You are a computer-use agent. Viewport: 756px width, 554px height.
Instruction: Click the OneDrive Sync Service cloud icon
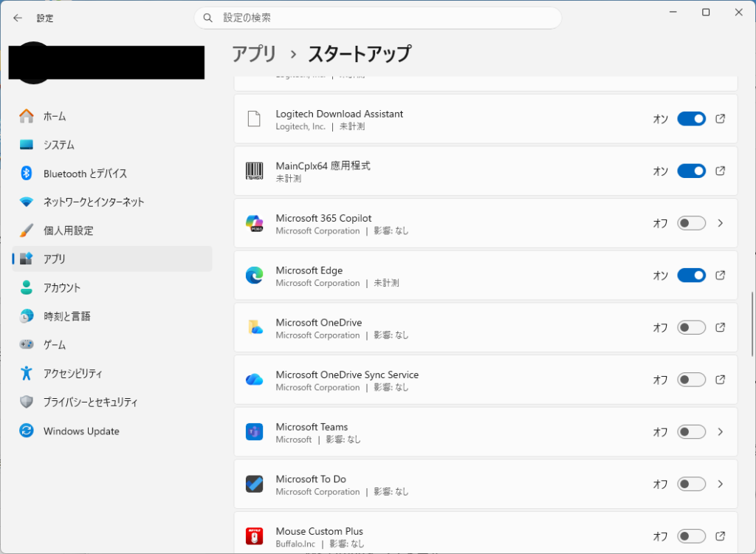[254, 380]
